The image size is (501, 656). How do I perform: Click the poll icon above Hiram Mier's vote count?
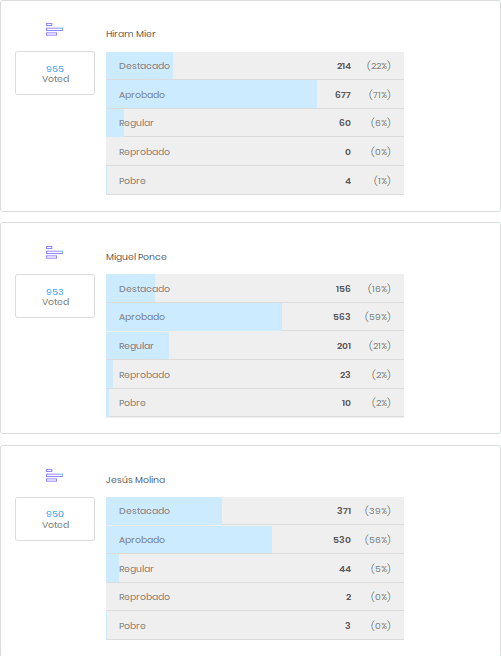(54, 30)
